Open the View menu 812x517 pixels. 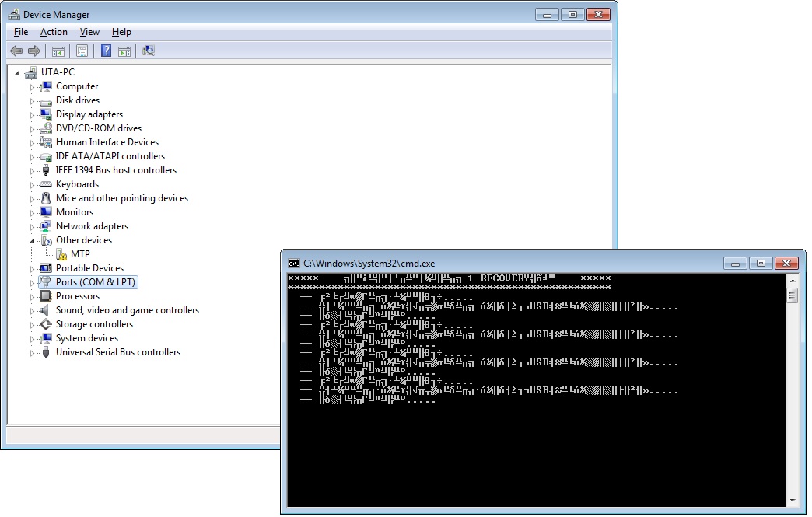click(89, 32)
